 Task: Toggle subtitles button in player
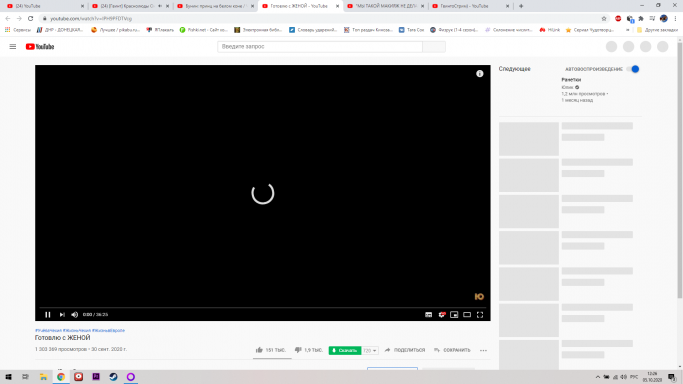click(x=429, y=315)
